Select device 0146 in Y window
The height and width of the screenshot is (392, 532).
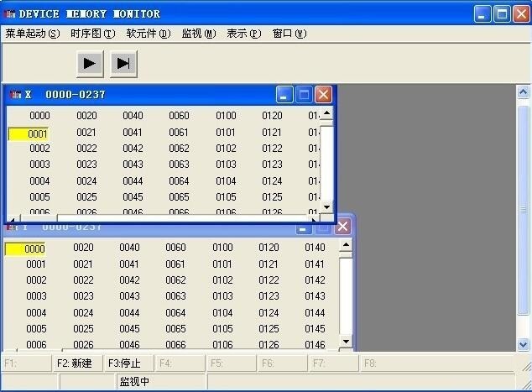pos(315,345)
